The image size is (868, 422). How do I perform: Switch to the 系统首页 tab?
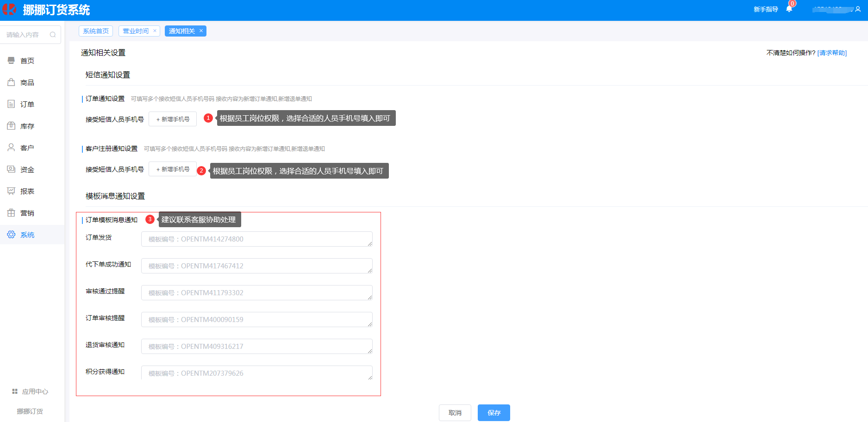[96, 31]
